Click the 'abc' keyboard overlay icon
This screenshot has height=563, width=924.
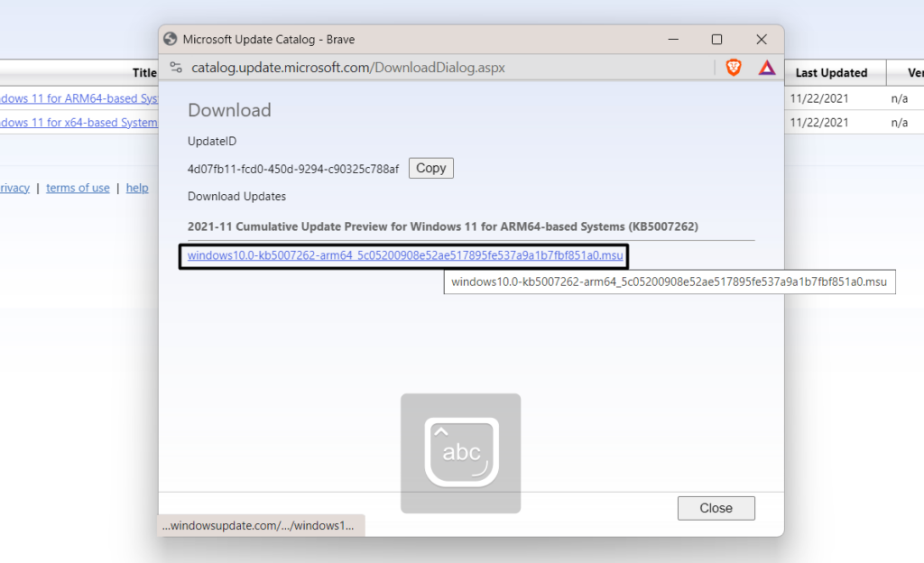tap(461, 453)
